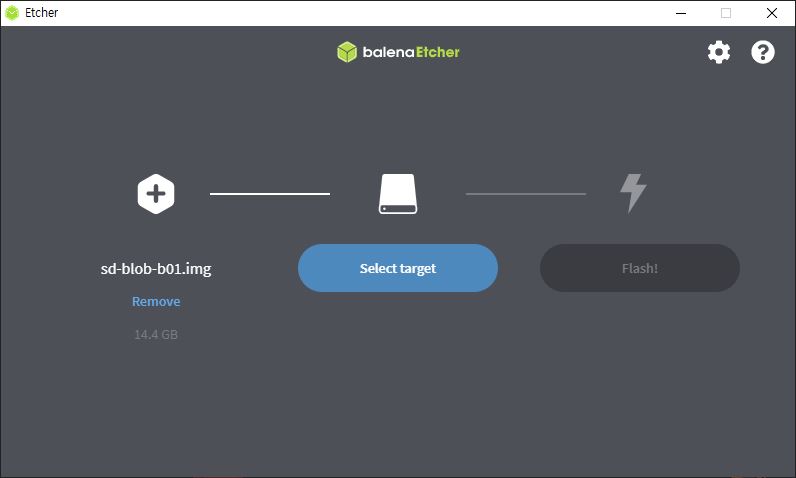Click Etcher app icon in title bar
796x478 pixels.
[12, 13]
